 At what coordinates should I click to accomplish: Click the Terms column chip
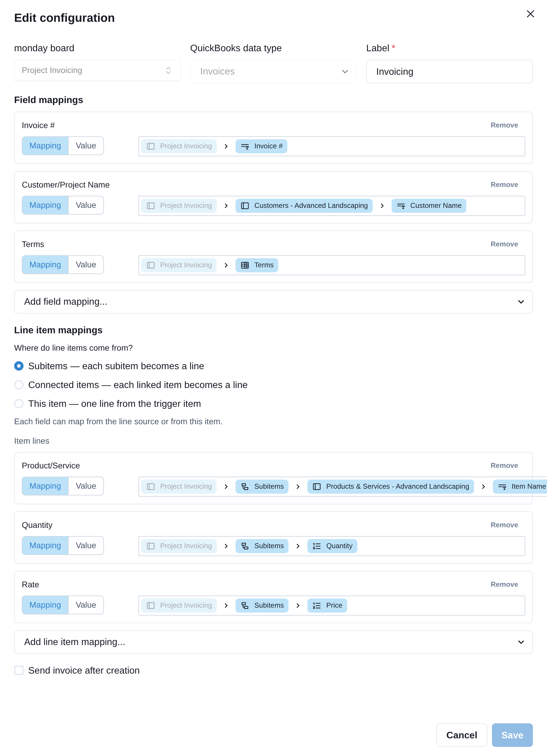click(257, 265)
